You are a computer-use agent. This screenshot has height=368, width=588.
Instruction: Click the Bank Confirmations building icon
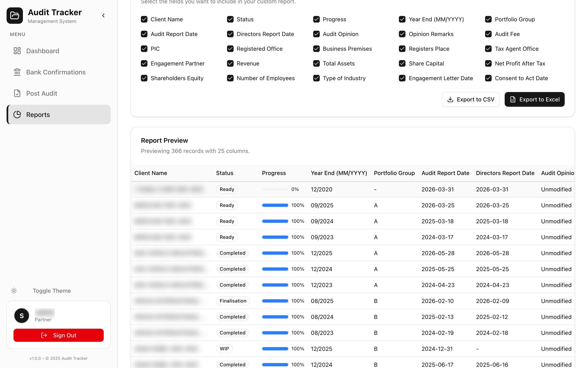pos(17,72)
